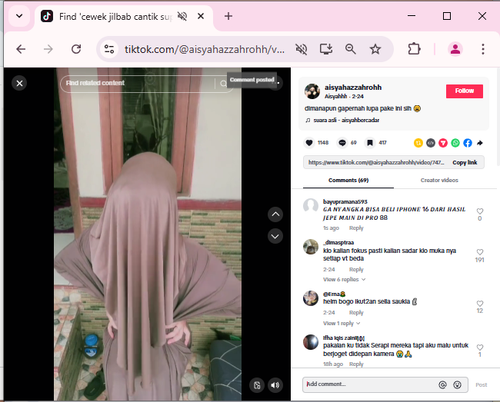
Task: Click the search magnifier in video overlay
Action: click(x=223, y=83)
